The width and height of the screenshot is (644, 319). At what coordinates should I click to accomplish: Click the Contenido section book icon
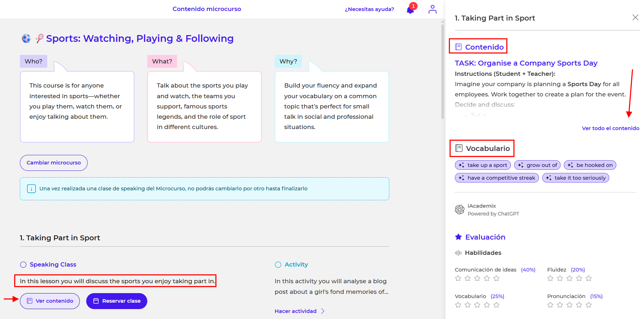458,47
